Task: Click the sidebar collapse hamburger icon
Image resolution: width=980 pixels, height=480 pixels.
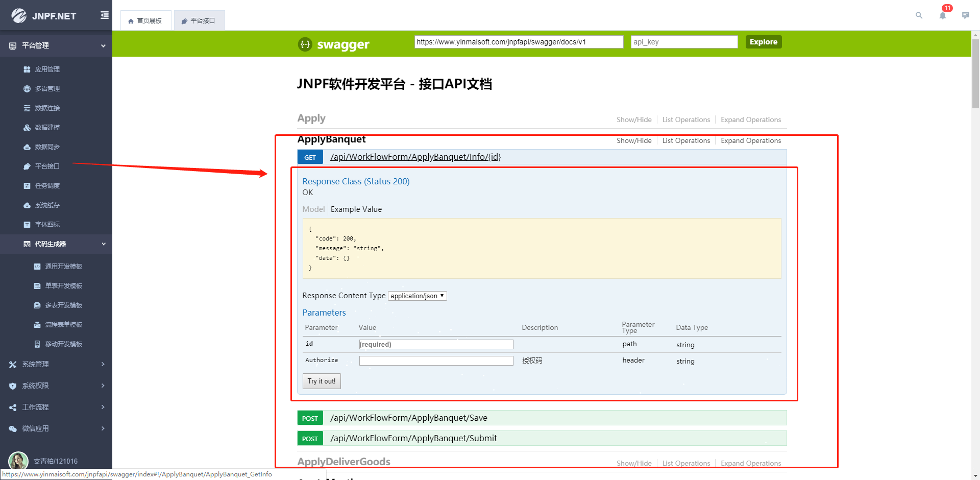Action: click(105, 15)
